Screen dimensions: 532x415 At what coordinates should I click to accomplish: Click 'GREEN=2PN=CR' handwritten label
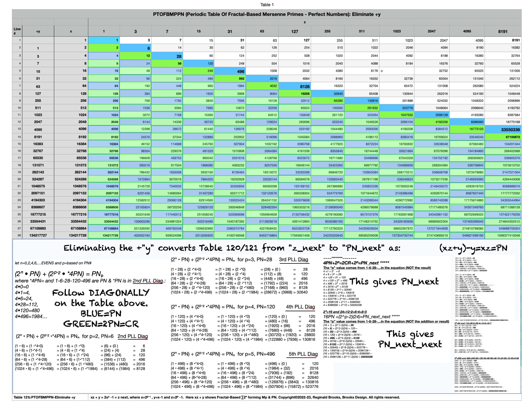[101, 324]
